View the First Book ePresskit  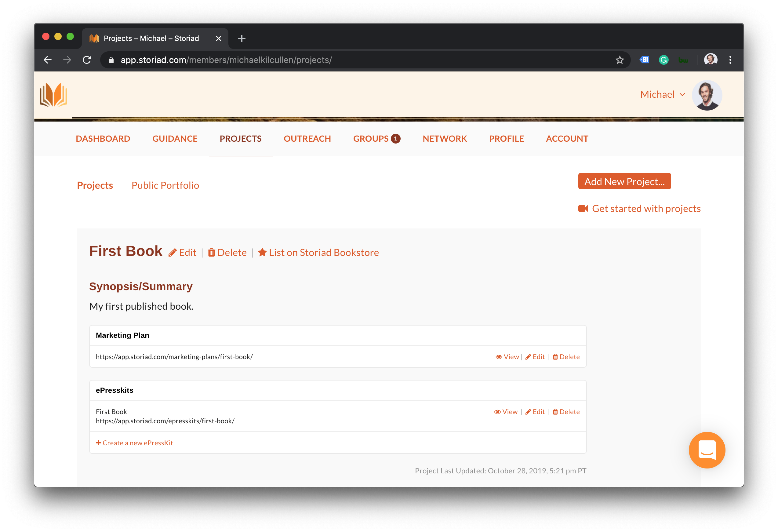click(506, 412)
